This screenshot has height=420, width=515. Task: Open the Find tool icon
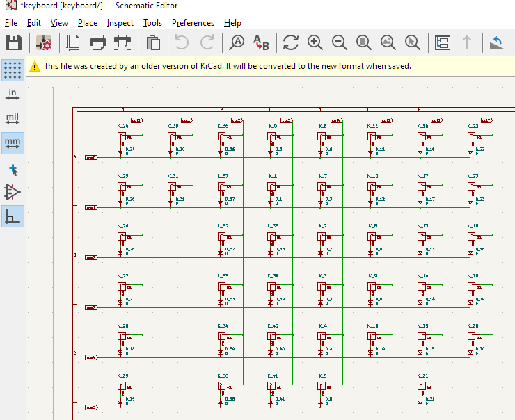[237, 42]
